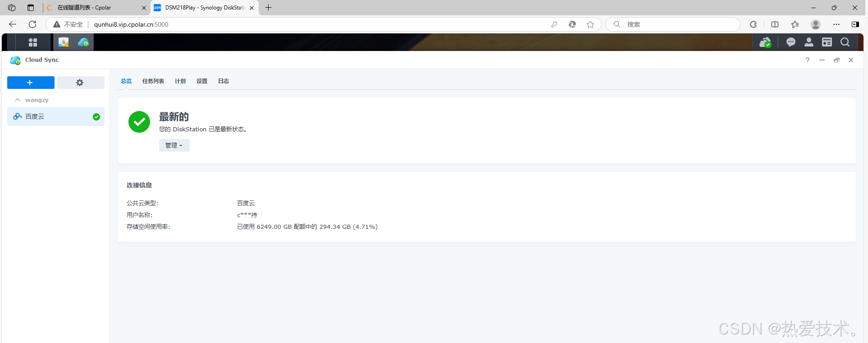
Task: Click the username value c***持
Action: (x=247, y=215)
